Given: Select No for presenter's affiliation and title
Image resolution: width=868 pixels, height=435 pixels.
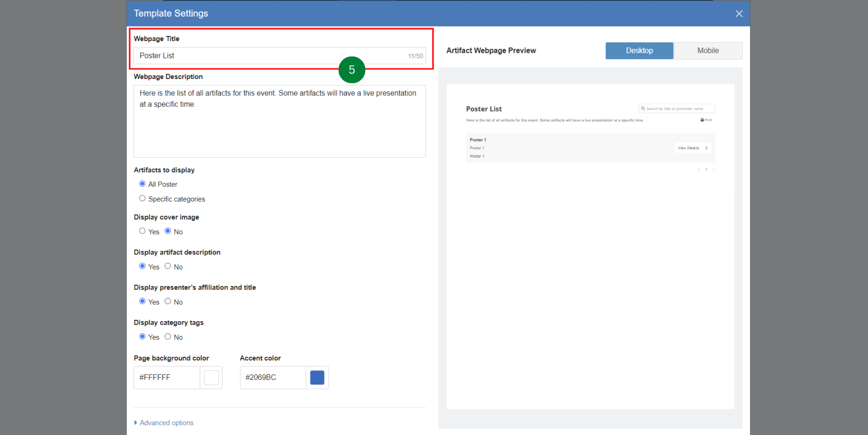Looking at the screenshot, I should click(167, 301).
